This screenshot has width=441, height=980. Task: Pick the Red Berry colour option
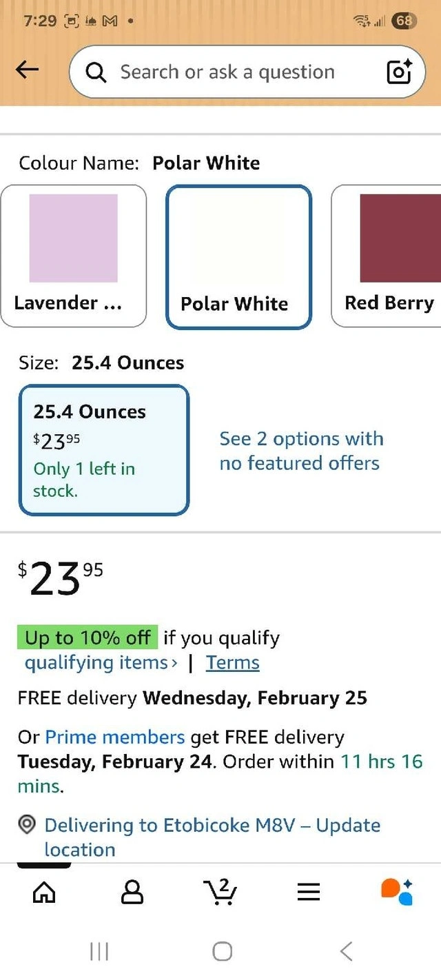(389, 256)
